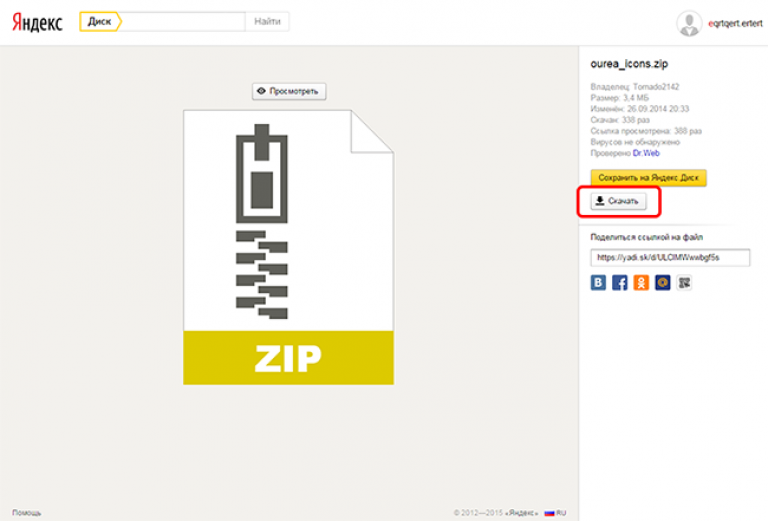Open the Помощь help link

click(x=26, y=512)
